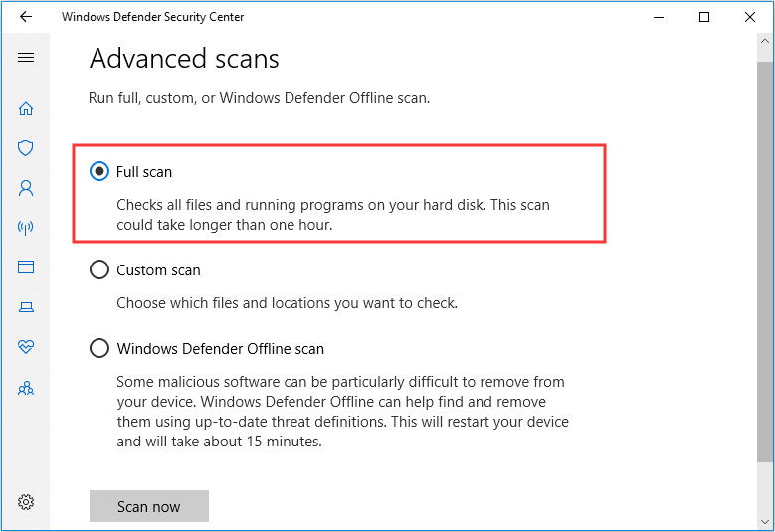Click the vertical scrollbar thumb

[765, 262]
